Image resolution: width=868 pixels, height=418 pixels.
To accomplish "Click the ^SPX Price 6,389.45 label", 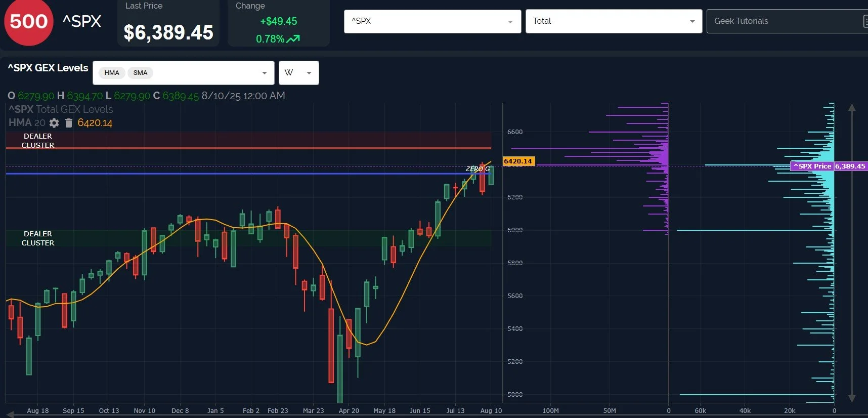I will 829,166.
